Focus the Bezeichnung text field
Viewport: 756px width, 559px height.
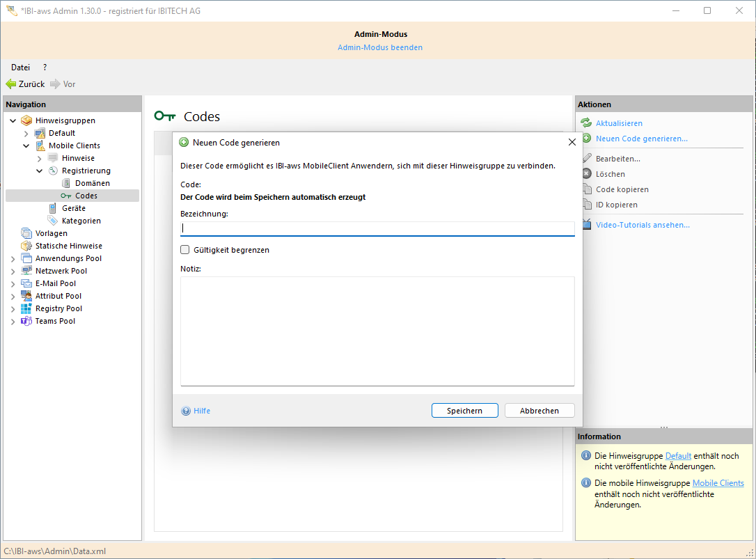pos(377,228)
